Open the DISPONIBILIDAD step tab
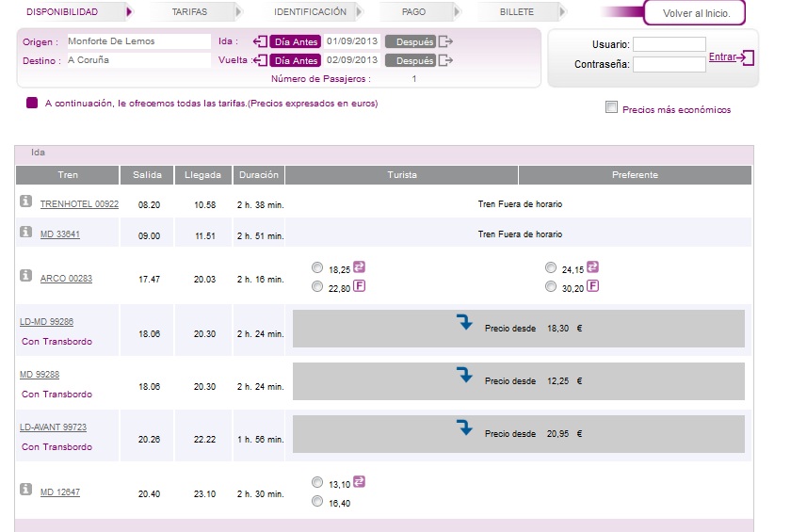This screenshot has width=807, height=532. 62,12
